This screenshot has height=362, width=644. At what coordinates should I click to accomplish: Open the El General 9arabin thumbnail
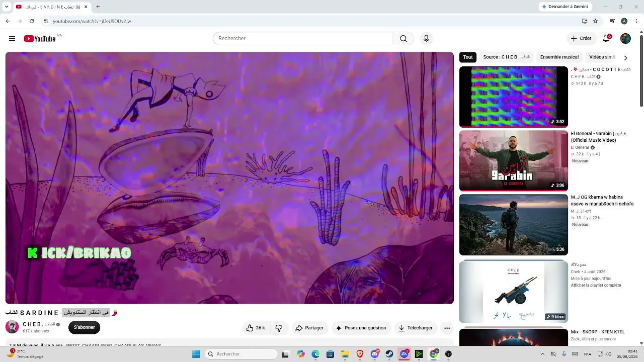pos(513,161)
